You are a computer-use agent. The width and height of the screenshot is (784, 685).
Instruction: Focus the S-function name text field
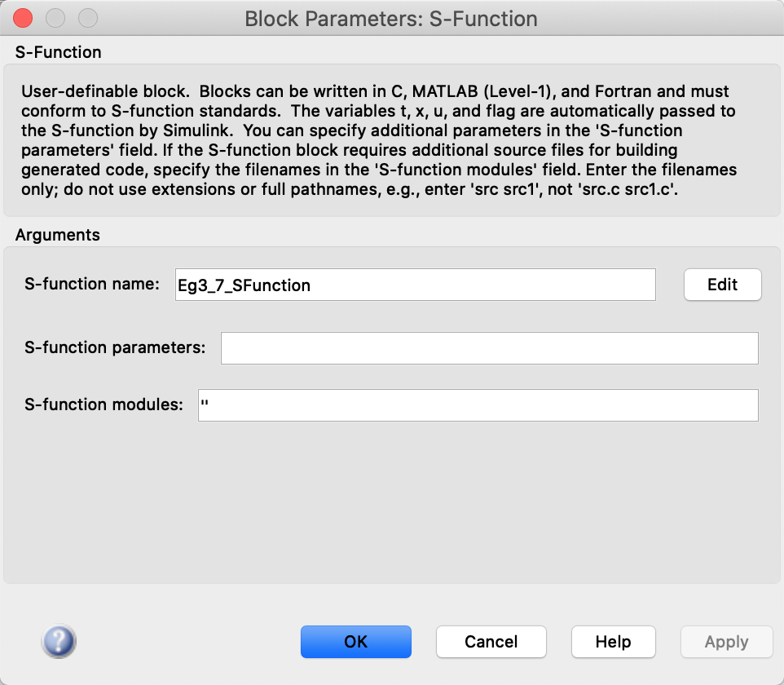[415, 285]
